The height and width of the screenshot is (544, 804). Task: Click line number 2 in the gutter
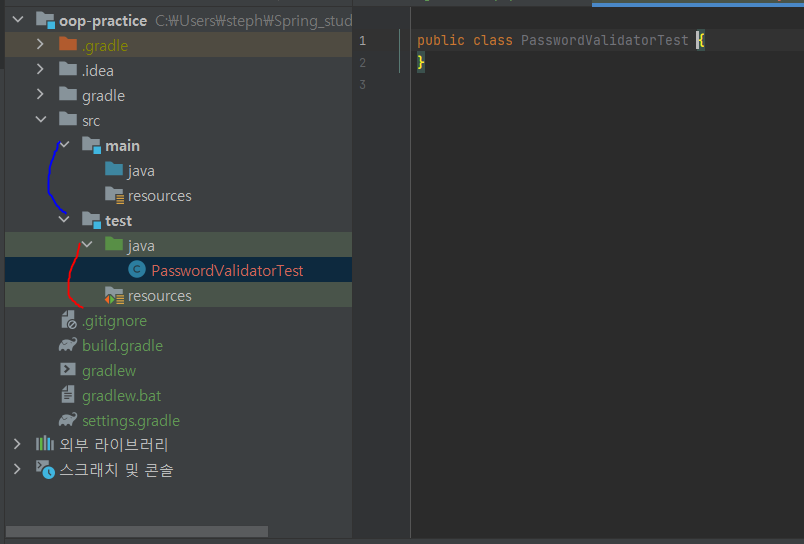coord(363,63)
